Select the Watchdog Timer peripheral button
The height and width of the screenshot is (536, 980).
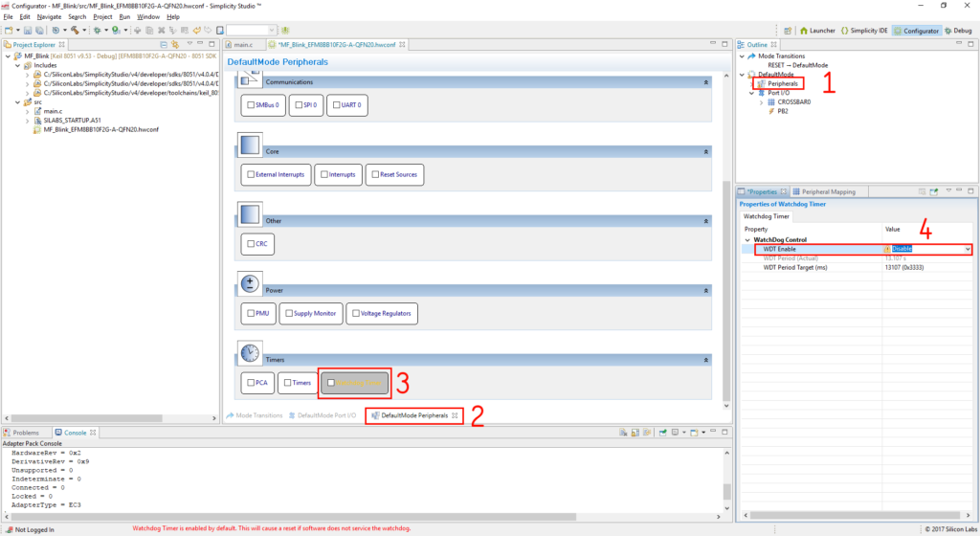click(354, 383)
